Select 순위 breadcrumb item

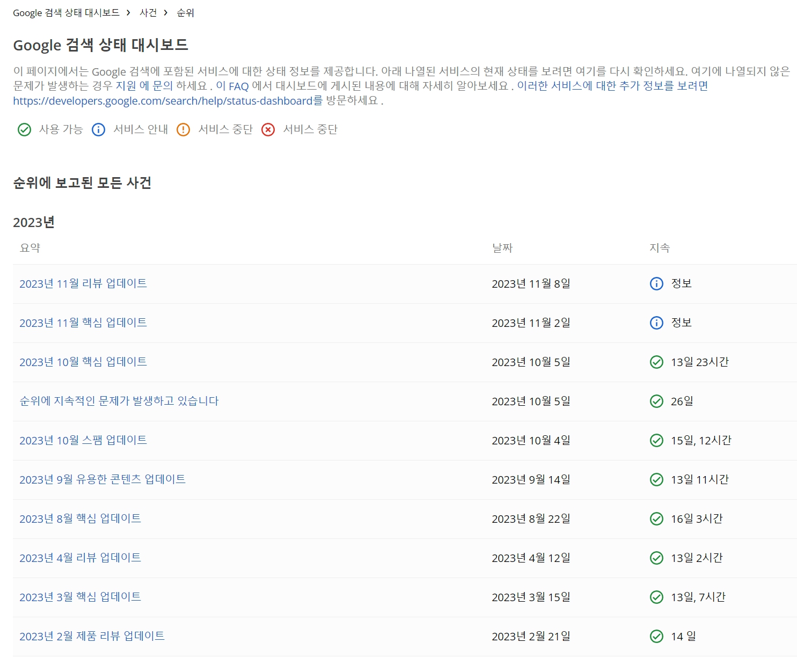tap(186, 13)
